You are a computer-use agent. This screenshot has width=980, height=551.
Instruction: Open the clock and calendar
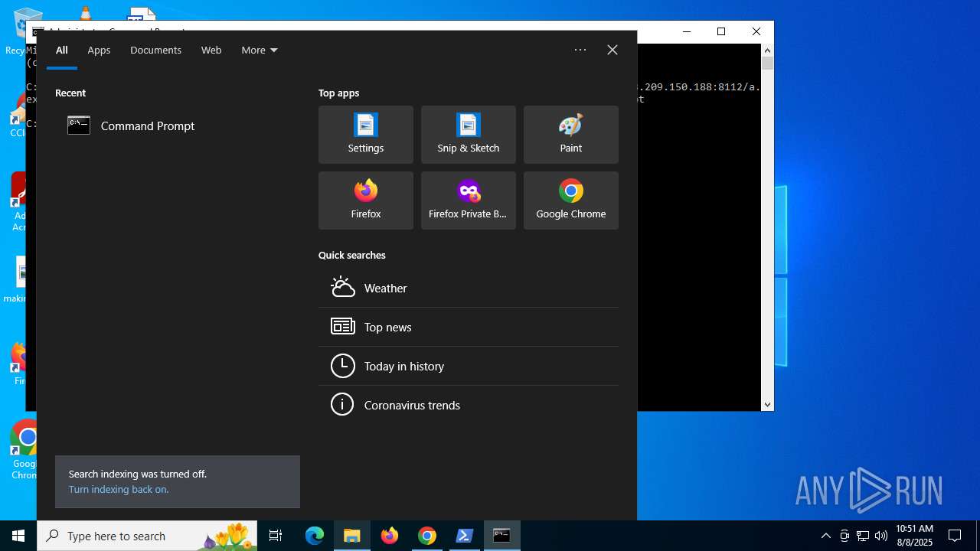coord(914,536)
